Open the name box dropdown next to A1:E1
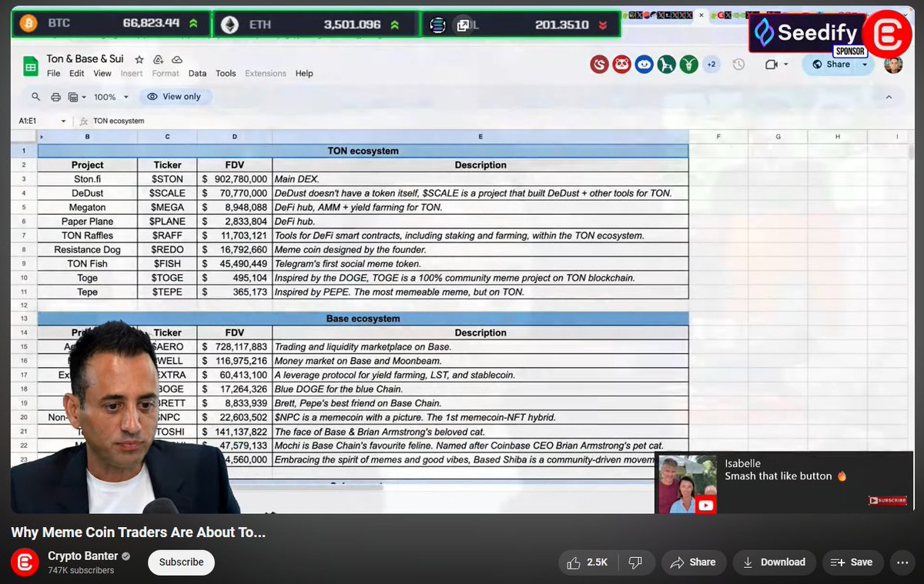The image size is (924, 584). coord(63,121)
